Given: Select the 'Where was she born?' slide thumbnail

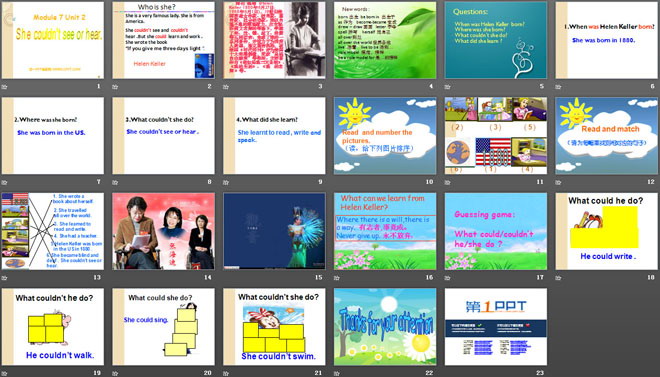Looking at the screenshot, I should click(x=53, y=135).
